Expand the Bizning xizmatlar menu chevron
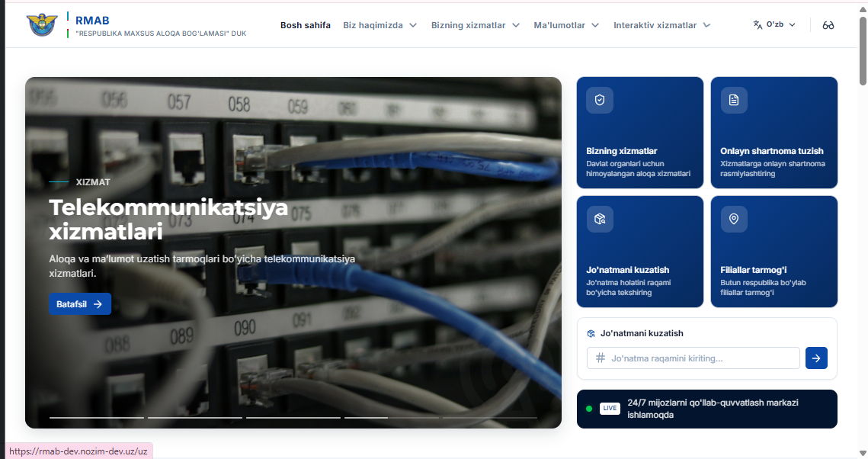Screen dimensions: 868x459 click(x=516, y=25)
